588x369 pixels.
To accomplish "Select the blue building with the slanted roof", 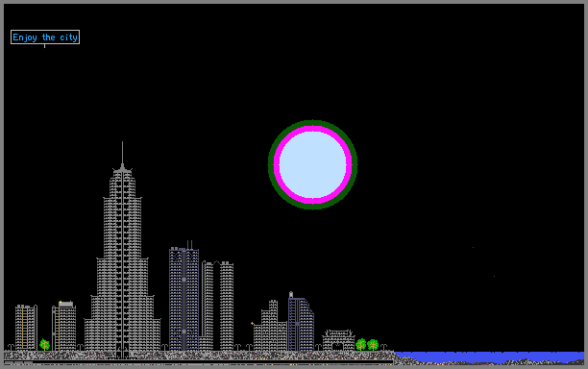I will coord(301,324).
